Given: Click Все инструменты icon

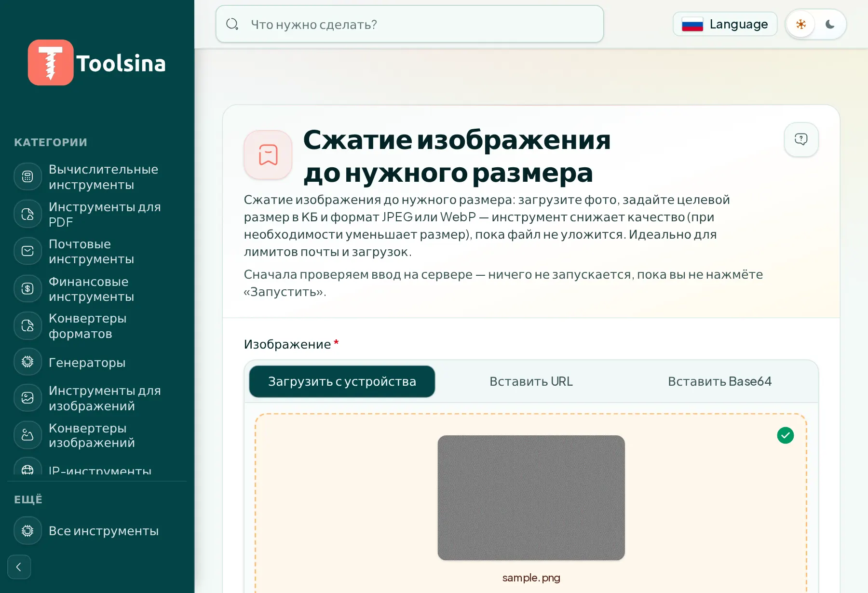Looking at the screenshot, I should point(28,531).
